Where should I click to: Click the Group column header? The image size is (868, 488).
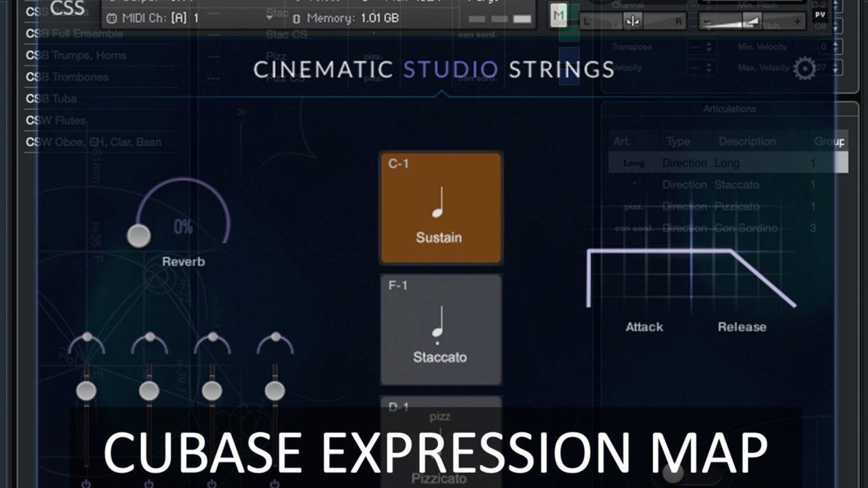(x=829, y=141)
